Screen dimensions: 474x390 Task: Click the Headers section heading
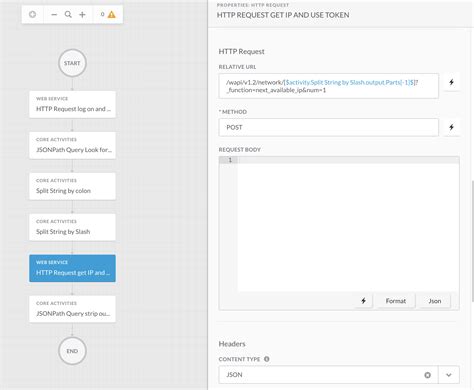coord(232,344)
